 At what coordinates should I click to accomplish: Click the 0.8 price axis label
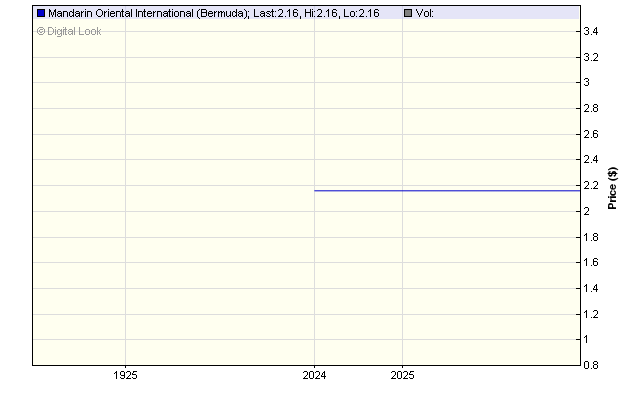[x=591, y=365]
